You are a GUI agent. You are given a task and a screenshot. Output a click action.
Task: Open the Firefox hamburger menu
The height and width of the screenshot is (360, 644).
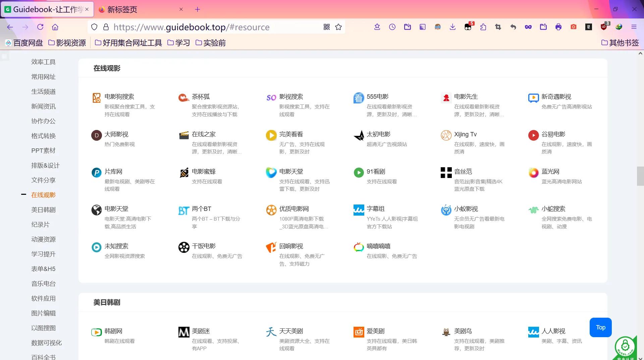coord(635,27)
